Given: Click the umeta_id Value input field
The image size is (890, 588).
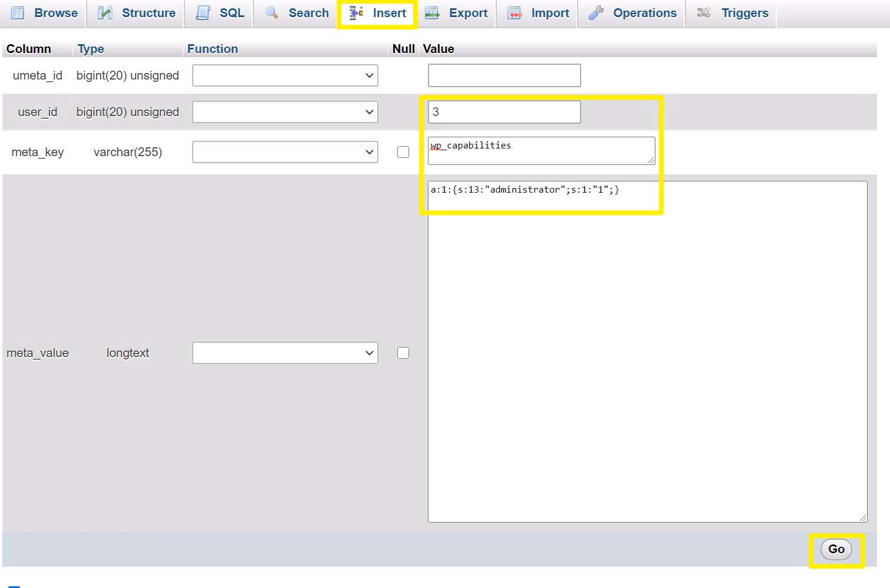Looking at the screenshot, I should tap(503, 75).
